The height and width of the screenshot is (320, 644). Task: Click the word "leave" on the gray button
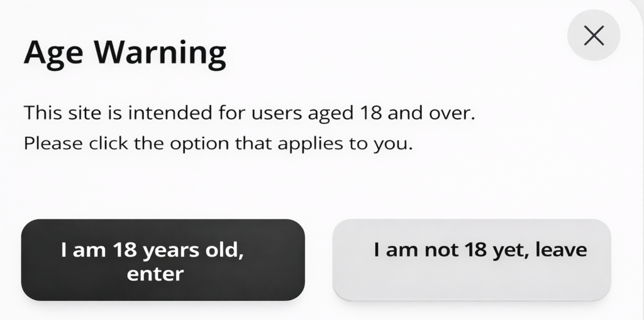pyautogui.click(x=560, y=250)
